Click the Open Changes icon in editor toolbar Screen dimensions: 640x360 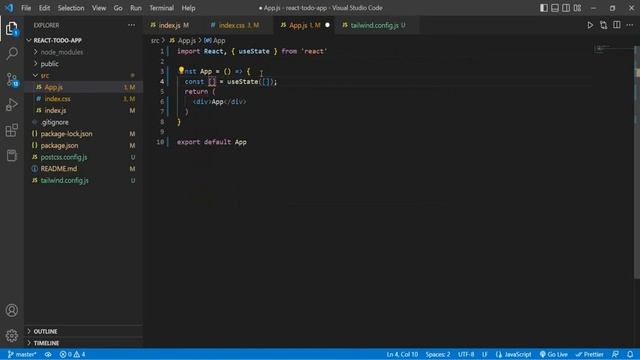pos(604,25)
